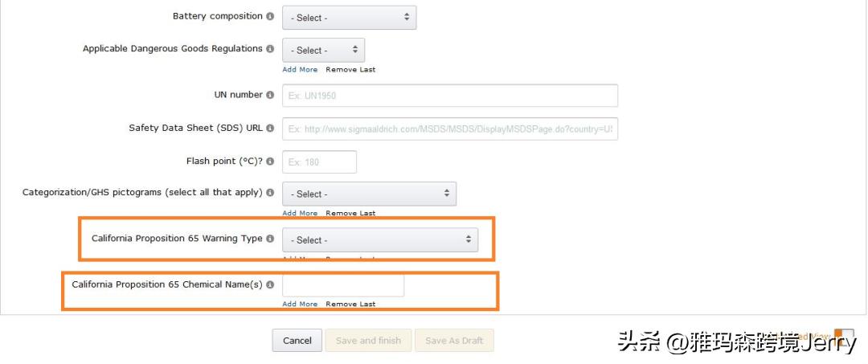Open the Battery composition dropdown
This screenshot has width=868, height=364.
349,17
